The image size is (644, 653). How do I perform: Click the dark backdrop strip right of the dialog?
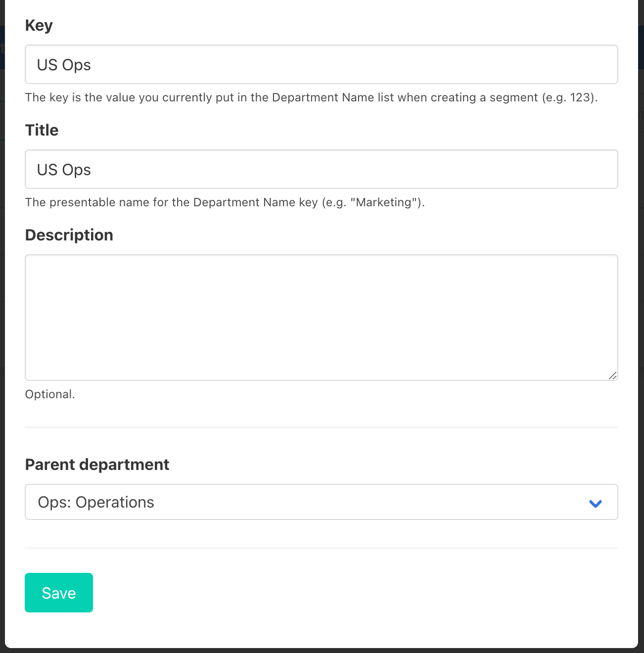[641, 346]
